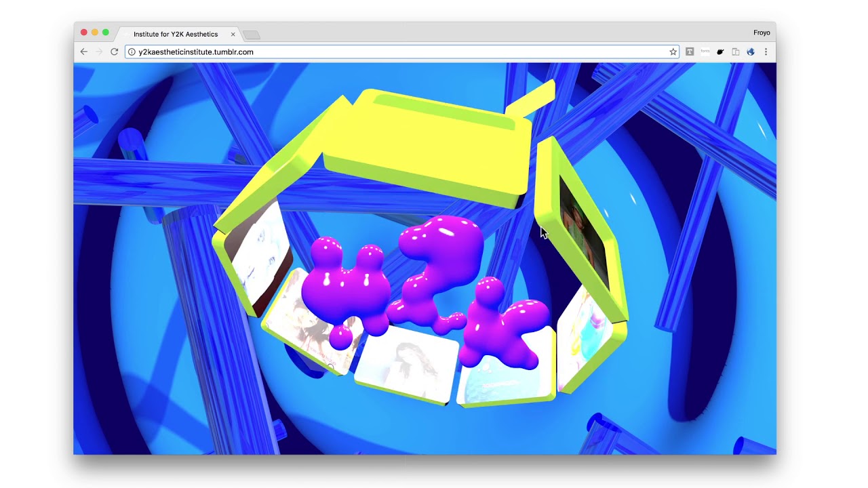The image size is (868, 488).
Task: Reload the current page
Action: pos(114,52)
